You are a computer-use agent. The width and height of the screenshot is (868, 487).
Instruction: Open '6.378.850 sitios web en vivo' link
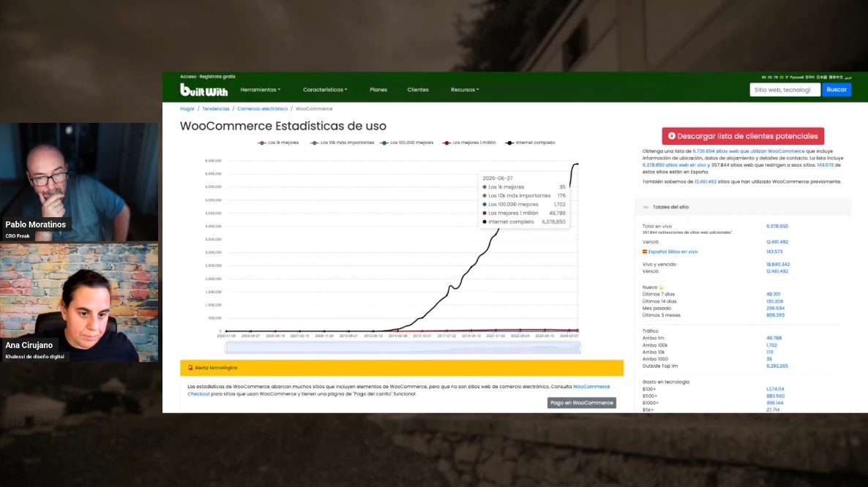pyautogui.click(x=674, y=165)
